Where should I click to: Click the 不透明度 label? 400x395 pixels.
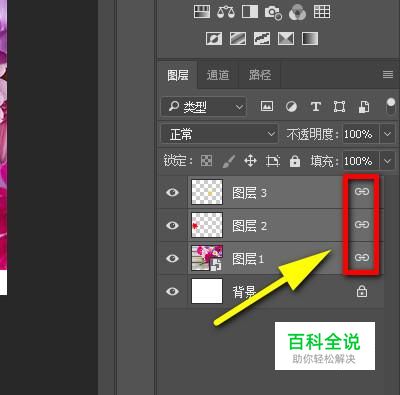point(312,134)
